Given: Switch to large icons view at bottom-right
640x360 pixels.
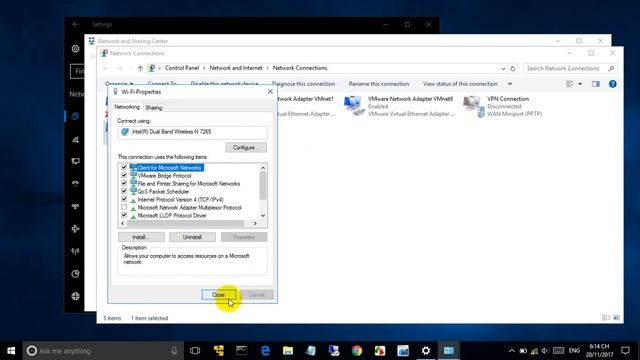Looking at the screenshot, I should pyautogui.click(x=617, y=318).
